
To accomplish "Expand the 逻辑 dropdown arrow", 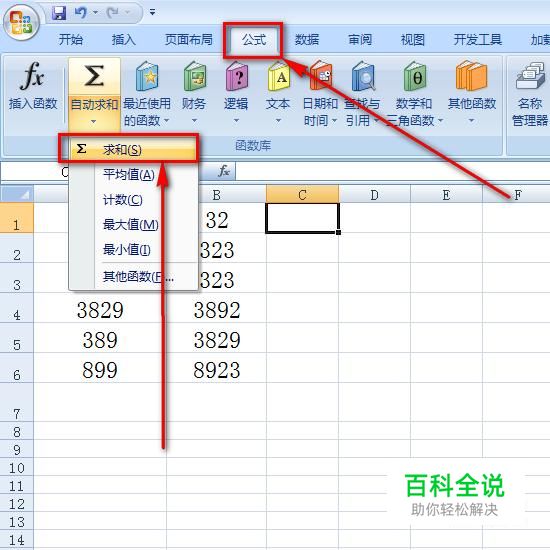I will tap(236, 121).
